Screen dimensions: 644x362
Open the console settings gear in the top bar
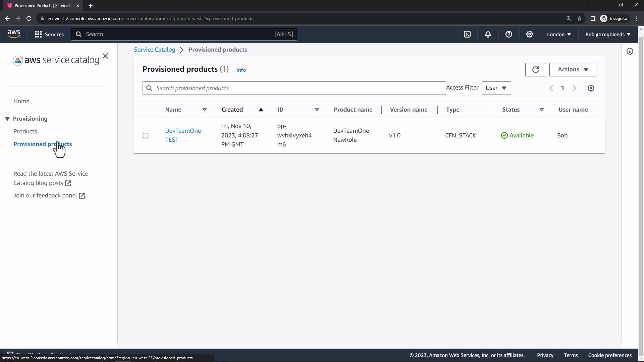(x=530, y=34)
